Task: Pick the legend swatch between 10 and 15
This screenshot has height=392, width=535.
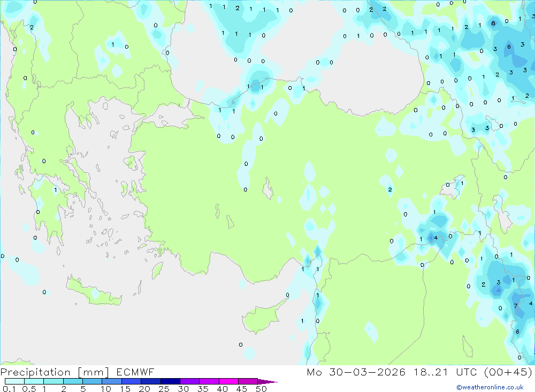Action: click(x=112, y=381)
